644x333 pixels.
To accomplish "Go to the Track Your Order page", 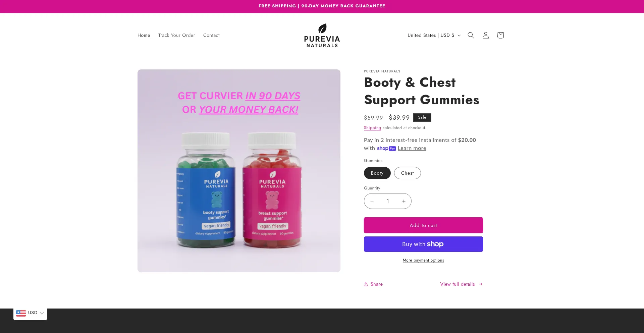I will (x=176, y=35).
